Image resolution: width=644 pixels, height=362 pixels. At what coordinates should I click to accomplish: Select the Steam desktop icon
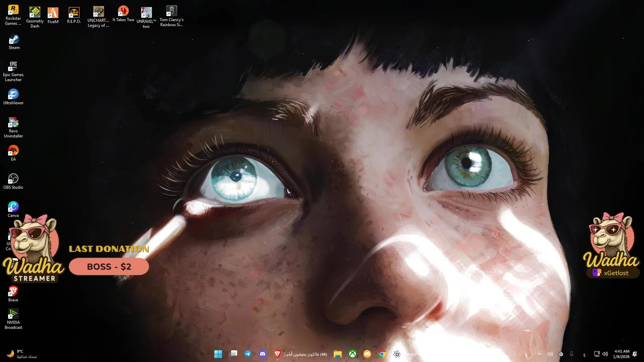point(14,42)
